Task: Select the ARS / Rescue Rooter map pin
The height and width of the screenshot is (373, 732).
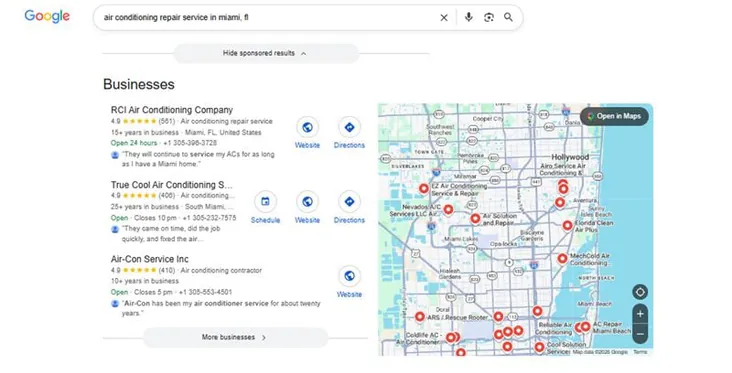Action: 420,317
